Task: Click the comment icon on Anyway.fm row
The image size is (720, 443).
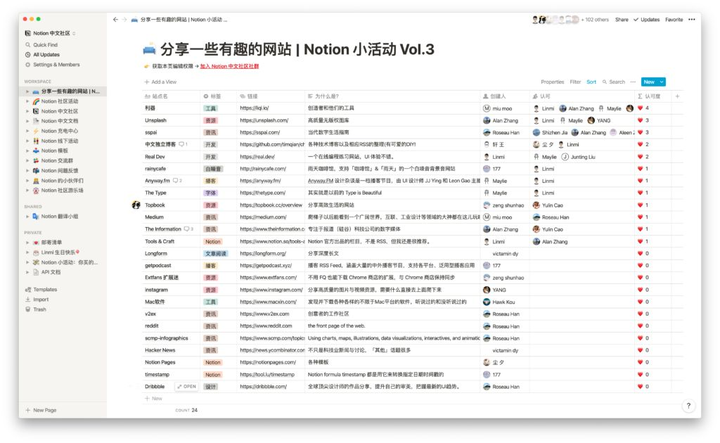Action: click(177, 181)
